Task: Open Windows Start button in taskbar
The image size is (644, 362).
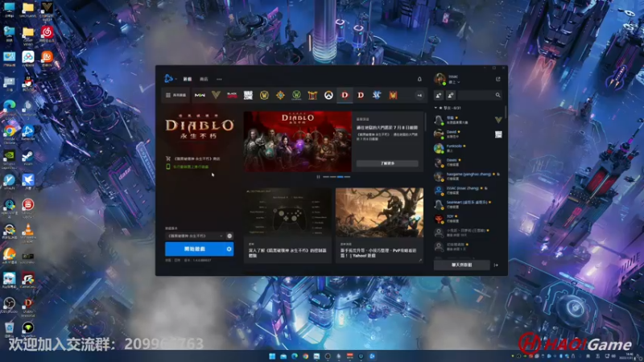Action: pos(272,356)
